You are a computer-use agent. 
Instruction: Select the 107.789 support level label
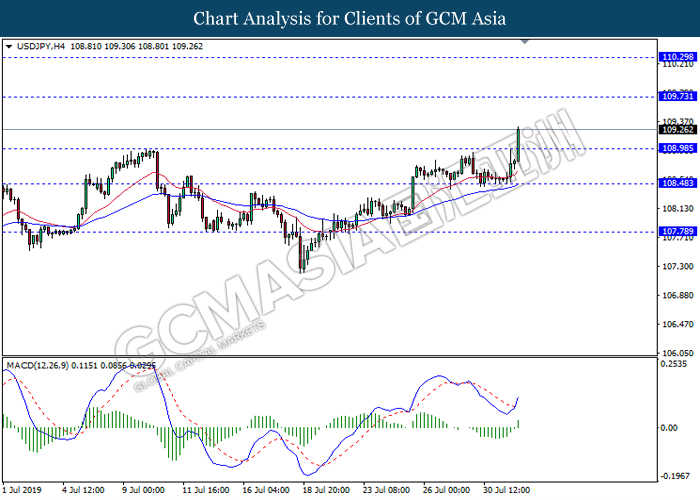tap(678, 231)
